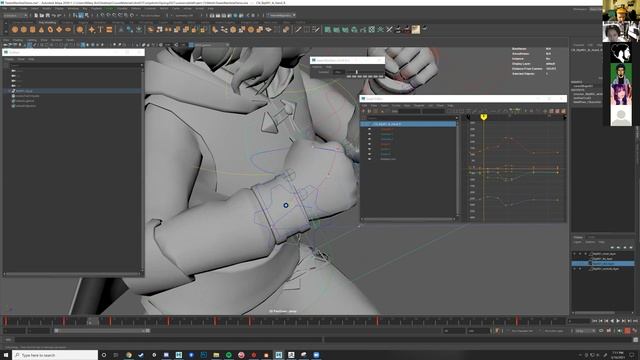Click the crossed-lines icon among green shelf icons
640x360 pixels.
[x=389, y=29]
